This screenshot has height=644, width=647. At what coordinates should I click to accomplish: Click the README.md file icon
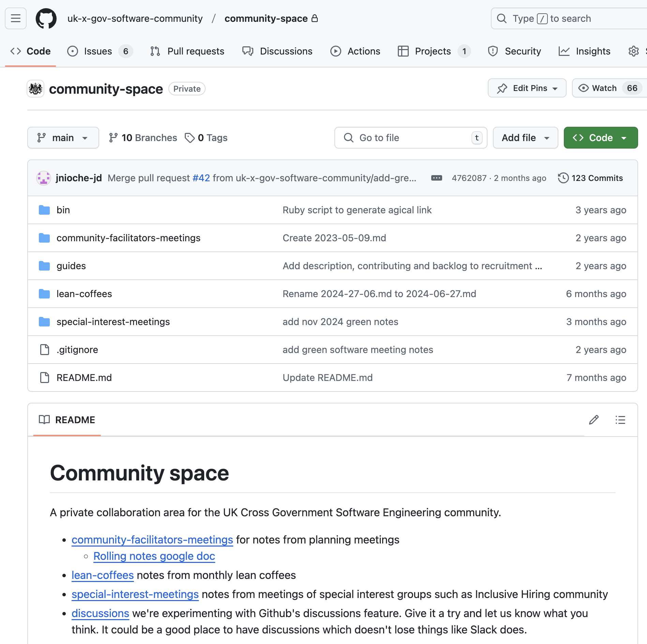click(44, 378)
